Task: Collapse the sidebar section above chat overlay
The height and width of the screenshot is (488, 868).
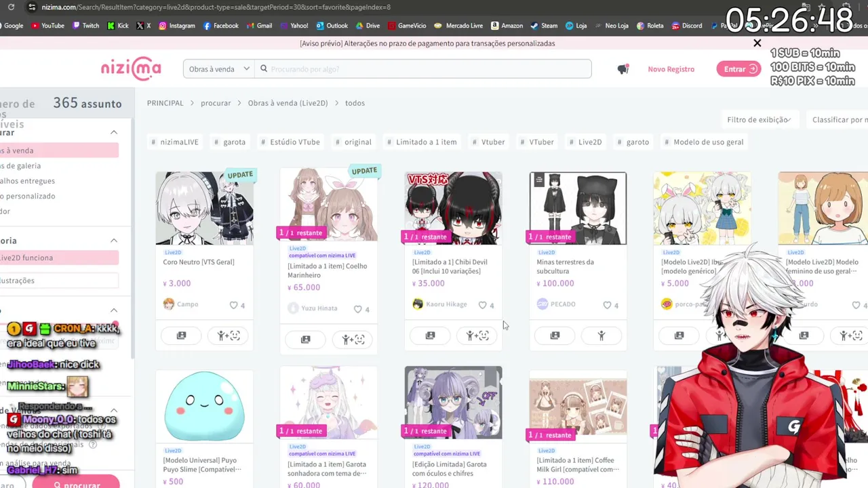Action: click(x=114, y=310)
